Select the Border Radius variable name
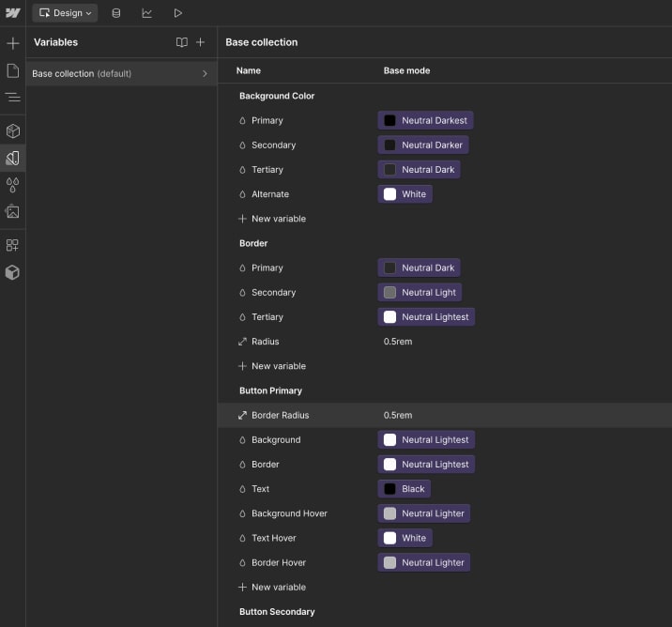This screenshot has height=627, width=672. click(x=281, y=415)
